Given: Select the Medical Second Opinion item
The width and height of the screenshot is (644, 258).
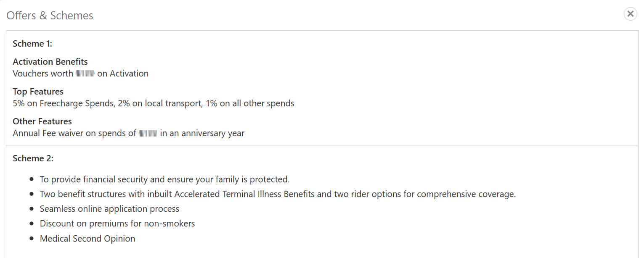Looking at the screenshot, I should tap(87, 239).
